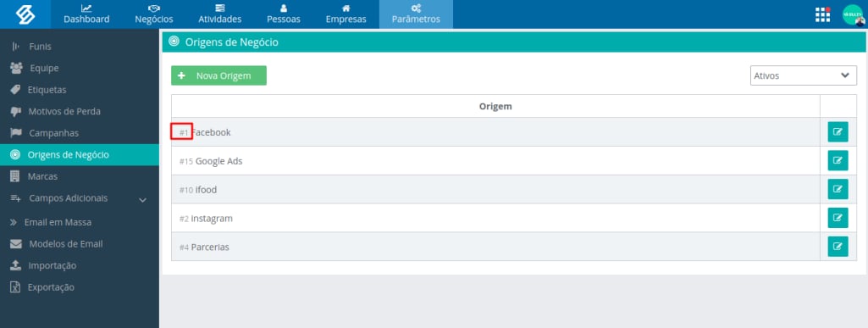Screen dimensions: 868x328
Task: Select the Parâmetros tab
Action: [x=416, y=14]
